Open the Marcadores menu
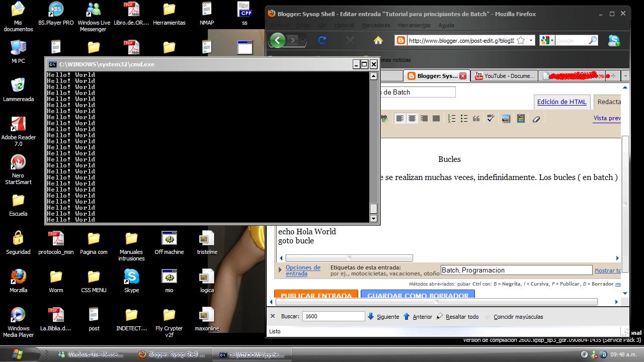Screen dimensions: 644x362 coord(376,25)
